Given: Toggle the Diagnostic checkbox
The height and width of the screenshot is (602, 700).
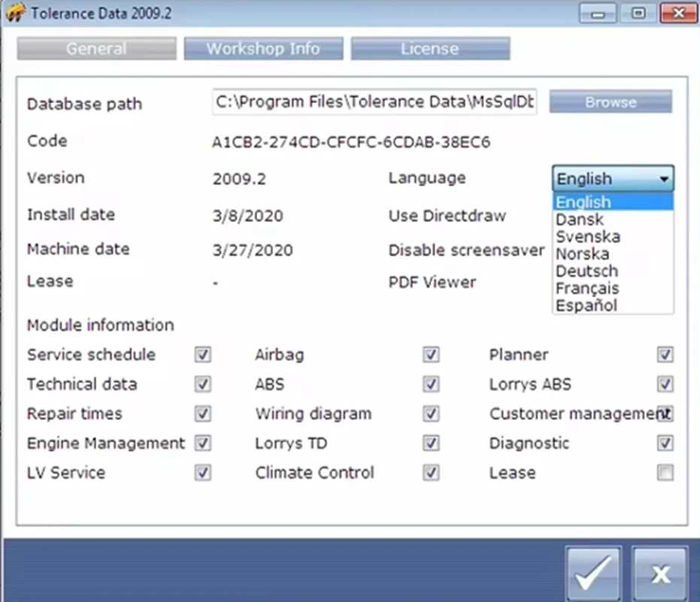Looking at the screenshot, I should pos(665,443).
